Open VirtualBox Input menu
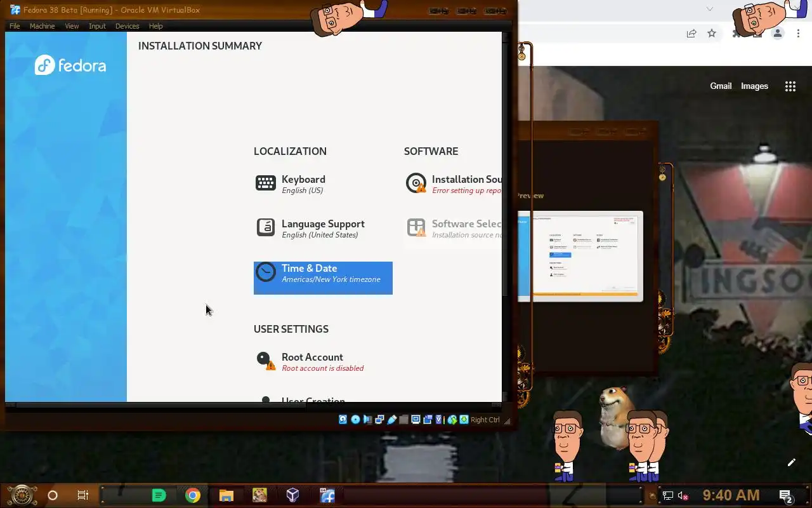812x508 pixels. 97,26
